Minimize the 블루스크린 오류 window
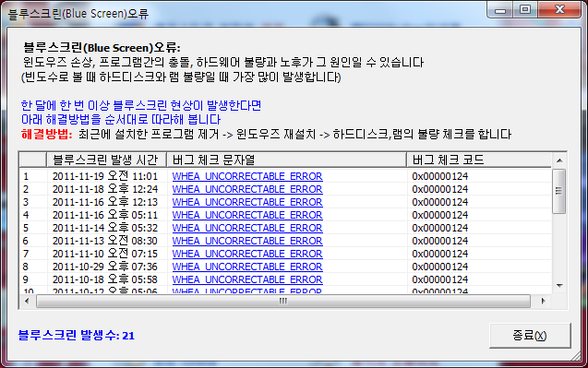 [500, 10]
